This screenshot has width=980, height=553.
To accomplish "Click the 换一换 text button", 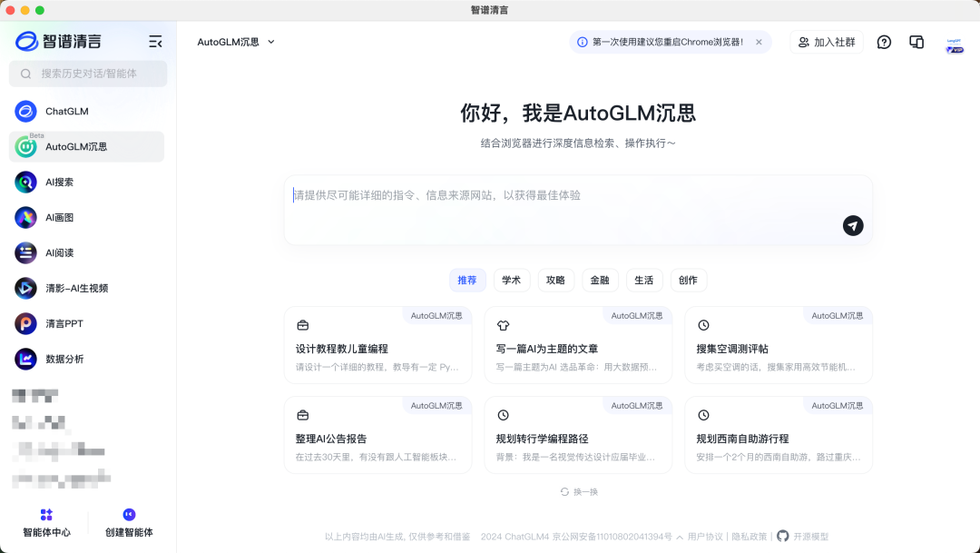I will click(585, 491).
